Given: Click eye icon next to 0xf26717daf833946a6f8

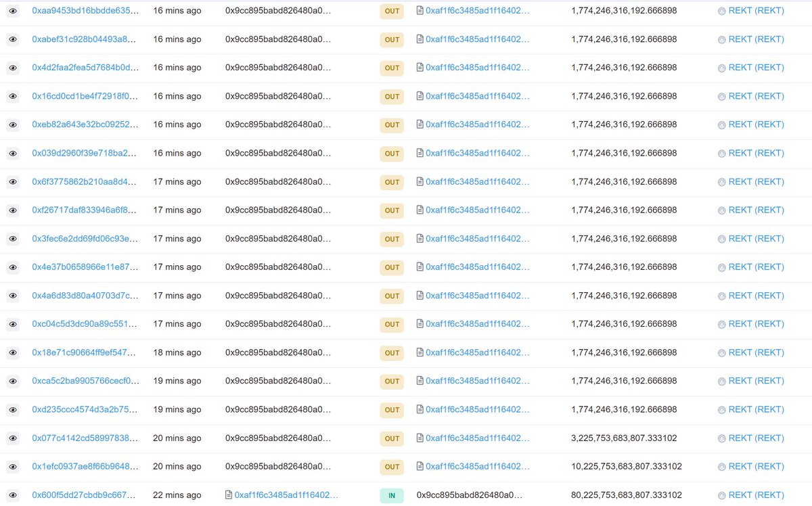Looking at the screenshot, I should click(13, 210).
